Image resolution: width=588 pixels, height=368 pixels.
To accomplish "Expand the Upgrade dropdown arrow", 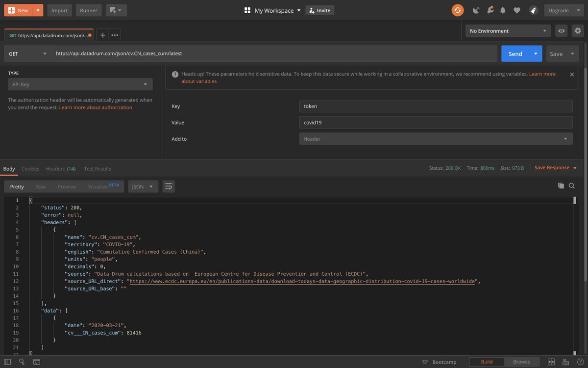I will coord(578,10).
